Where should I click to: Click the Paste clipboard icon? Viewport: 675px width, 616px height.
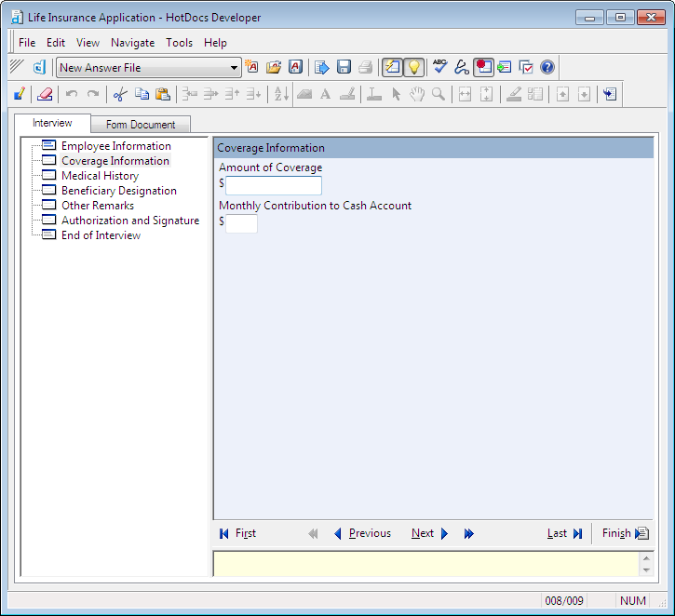(163, 94)
